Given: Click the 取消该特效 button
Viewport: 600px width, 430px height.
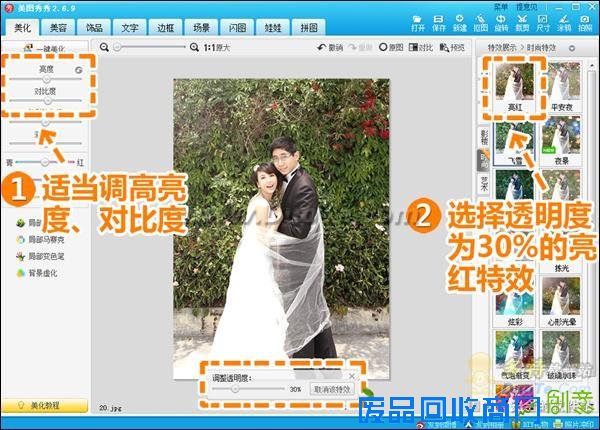Looking at the screenshot, I should (331, 389).
